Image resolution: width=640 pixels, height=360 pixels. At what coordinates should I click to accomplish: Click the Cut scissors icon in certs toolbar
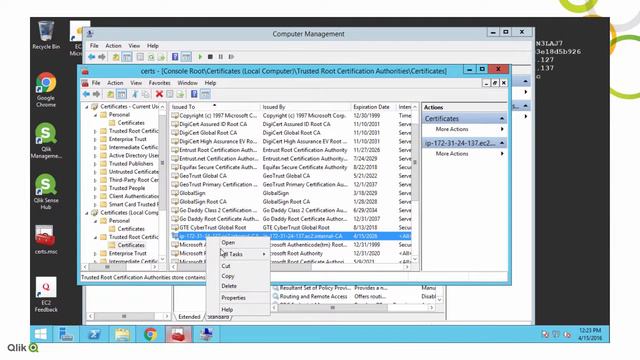135,94
